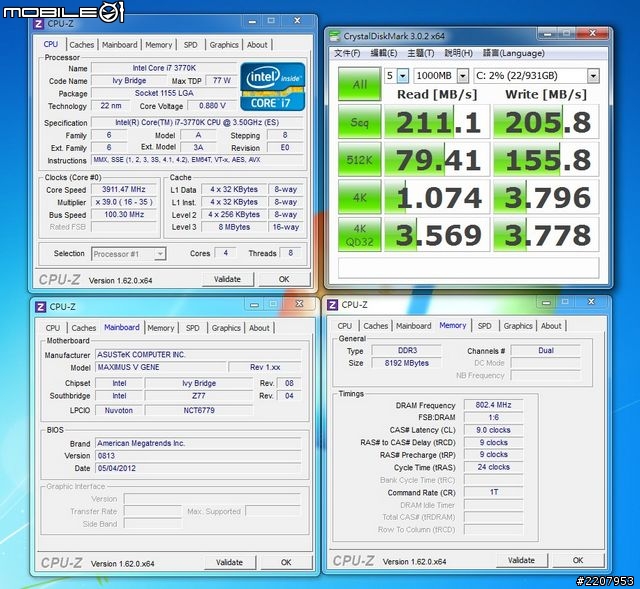
Task: Switch to SPD tab in top-left CPU-Z window
Action: [x=191, y=44]
